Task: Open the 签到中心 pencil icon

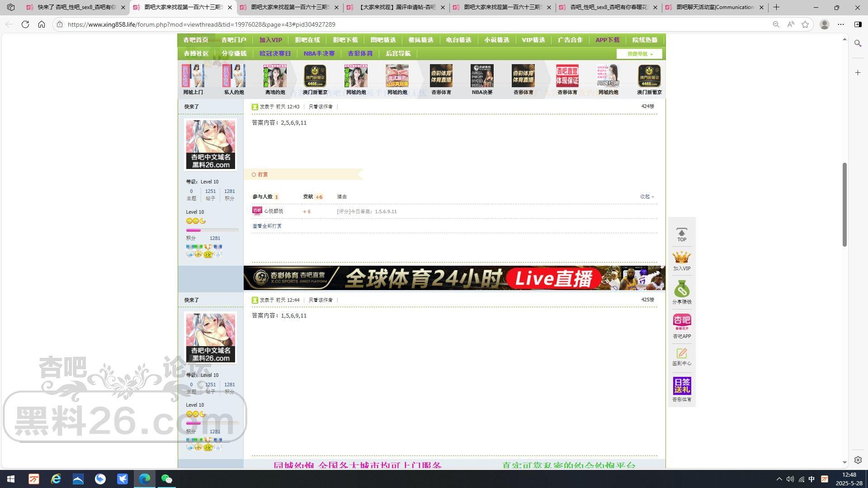Action: 681,353
